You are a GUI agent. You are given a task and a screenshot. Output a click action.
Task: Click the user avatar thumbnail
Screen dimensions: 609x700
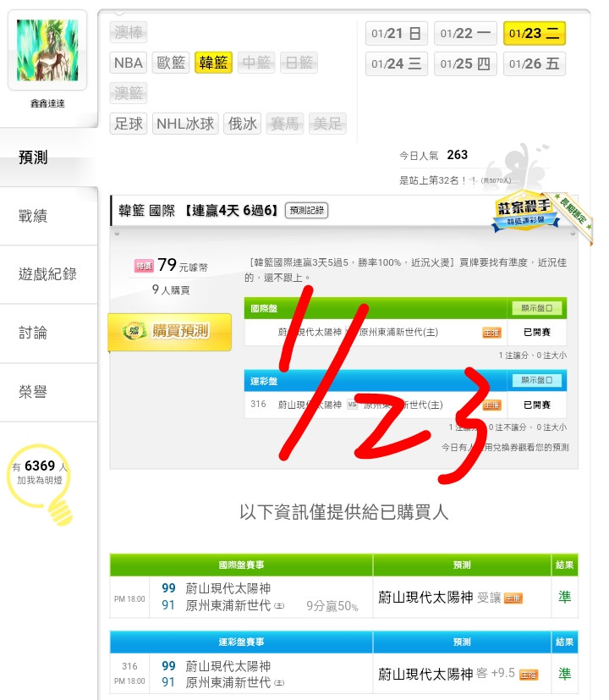coord(47,50)
